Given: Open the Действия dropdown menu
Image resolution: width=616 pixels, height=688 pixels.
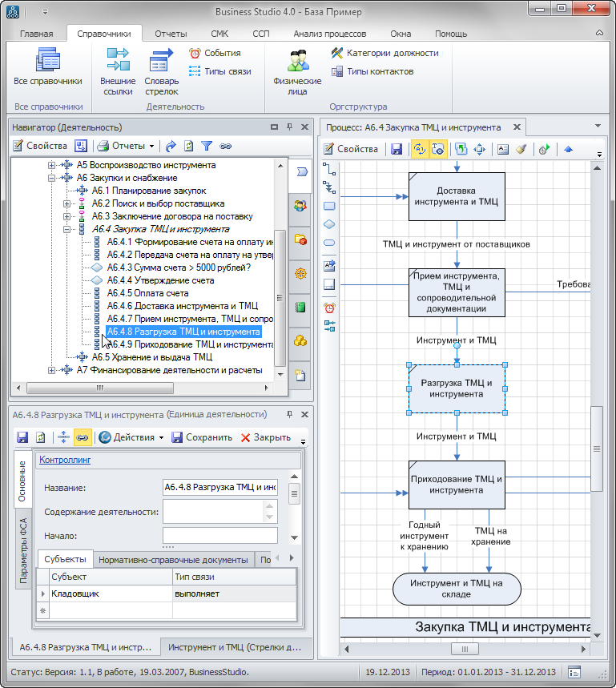Looking at the screenshot, I should (131, 437).
